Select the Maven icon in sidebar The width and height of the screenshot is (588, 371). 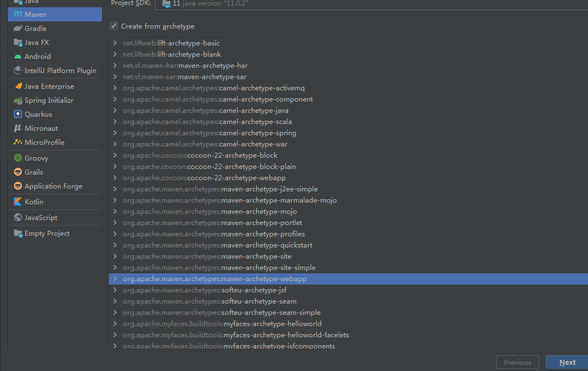(x=17, y=14)
